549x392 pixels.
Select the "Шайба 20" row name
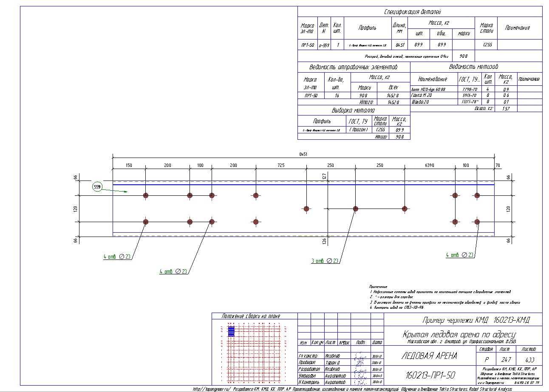(x=420, y=102)
